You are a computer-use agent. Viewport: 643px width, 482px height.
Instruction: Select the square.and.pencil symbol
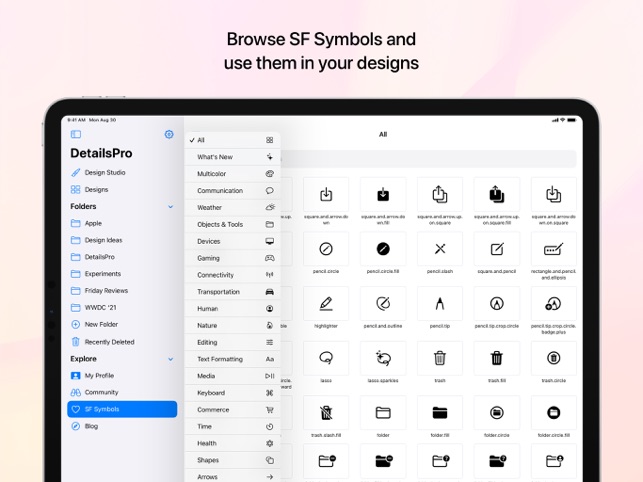[497, 249]
